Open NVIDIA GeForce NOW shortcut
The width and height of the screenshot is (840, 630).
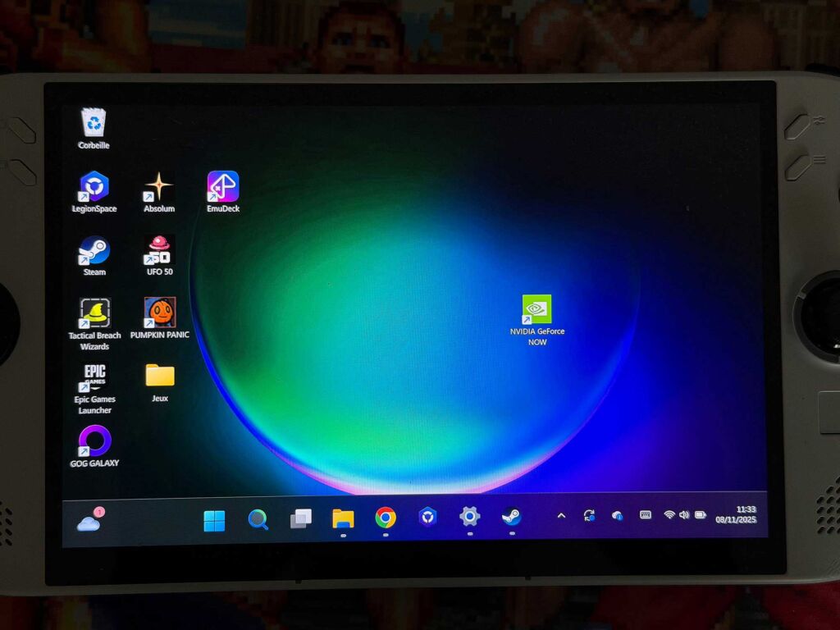coord(537,310)
